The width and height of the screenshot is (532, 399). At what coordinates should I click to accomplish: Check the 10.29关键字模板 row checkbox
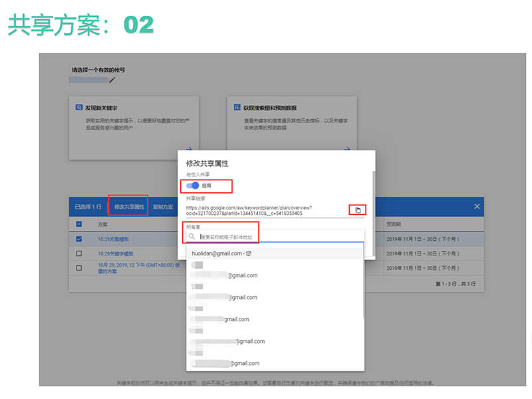coord(78,253)
